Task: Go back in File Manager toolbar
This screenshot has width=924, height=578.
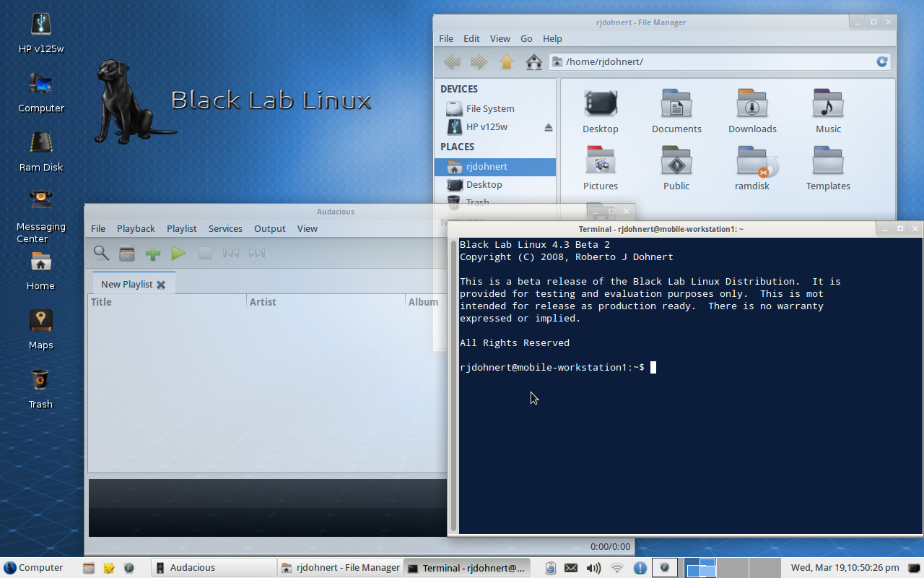Action: pyautogui.click(x=452, y=62)
